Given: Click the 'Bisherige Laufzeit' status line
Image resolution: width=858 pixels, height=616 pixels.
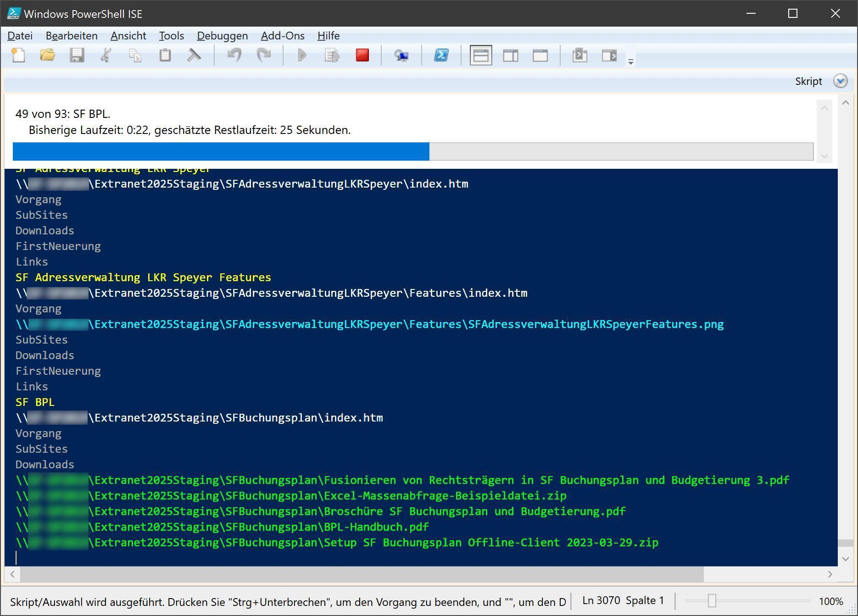Looking at the screenshot, I should tap(189, 130).
